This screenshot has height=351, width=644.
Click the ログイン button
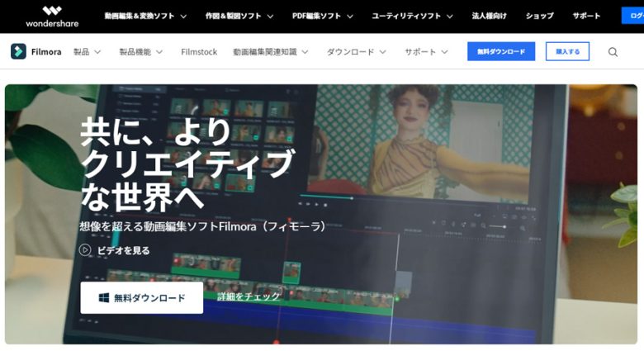[x=632, y=16]
